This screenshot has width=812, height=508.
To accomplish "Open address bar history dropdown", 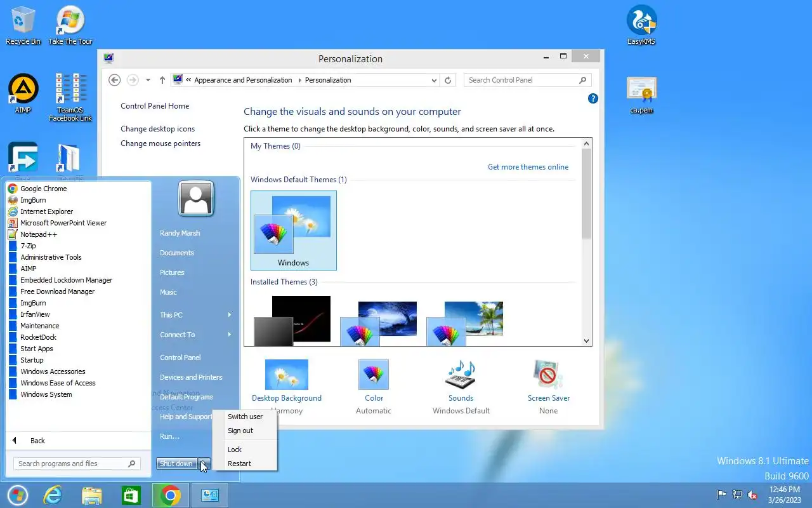I will pyautogui.click(x=434, y=80).
